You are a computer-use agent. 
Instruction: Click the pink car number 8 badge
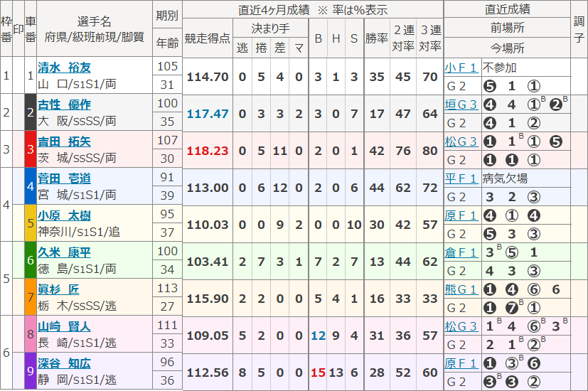coord(31,334)
